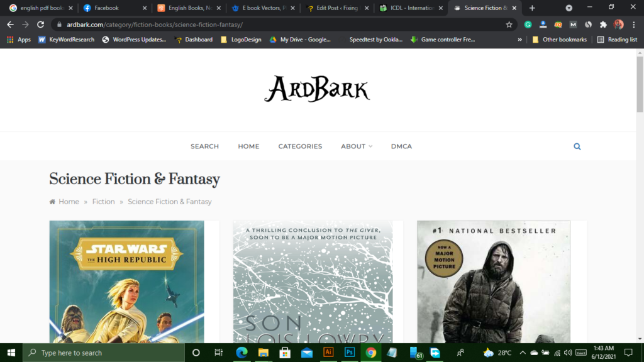The image size is (644, 362).
Task: Switch to the ICDL tab
Action: [410, 8]
